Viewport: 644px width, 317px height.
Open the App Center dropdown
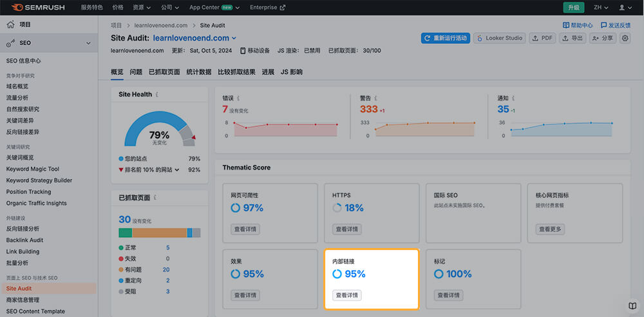[x=214, y=7]
